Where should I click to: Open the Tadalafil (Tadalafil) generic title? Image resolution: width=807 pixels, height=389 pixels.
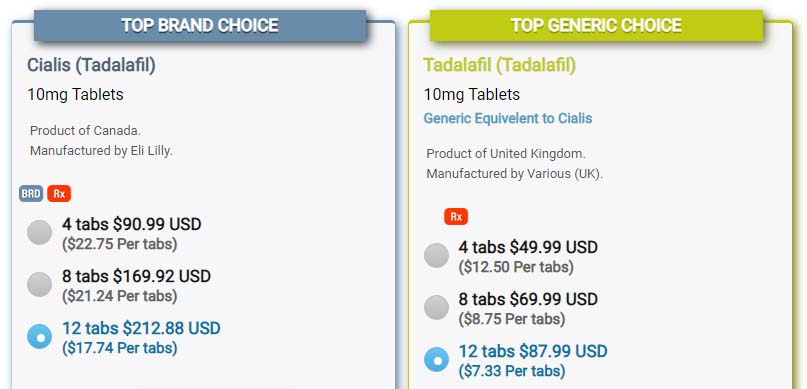500,65
